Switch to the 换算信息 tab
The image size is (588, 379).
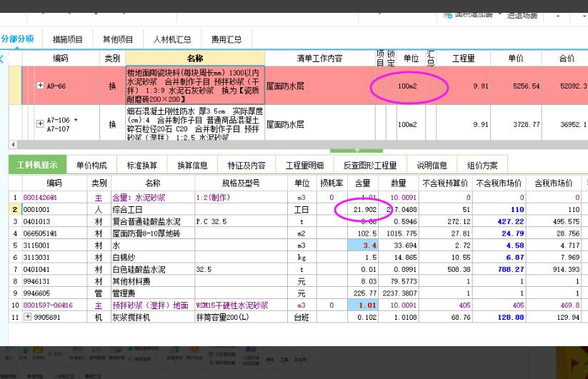coord(192,165)
